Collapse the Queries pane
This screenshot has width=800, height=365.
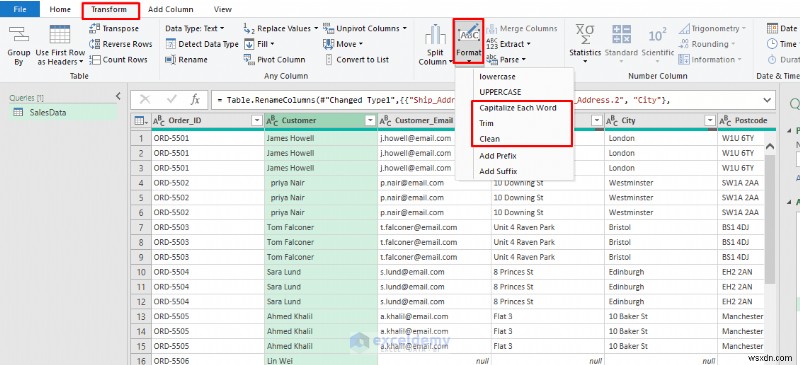118,96
